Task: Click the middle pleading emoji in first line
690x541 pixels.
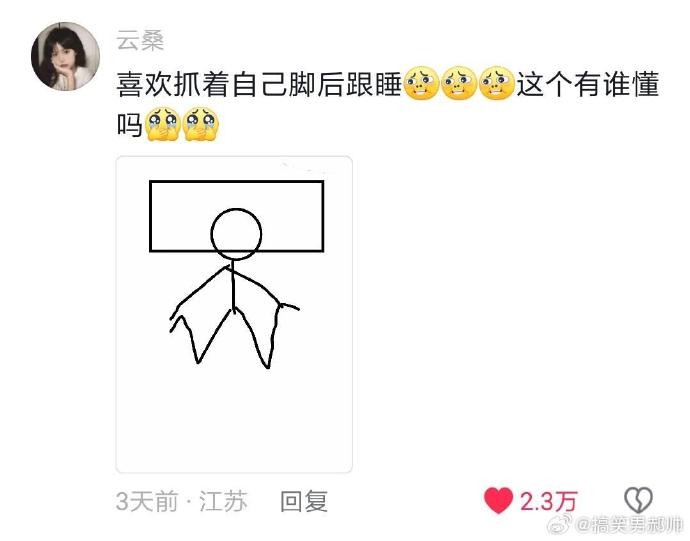Action: tap(459, 84)
